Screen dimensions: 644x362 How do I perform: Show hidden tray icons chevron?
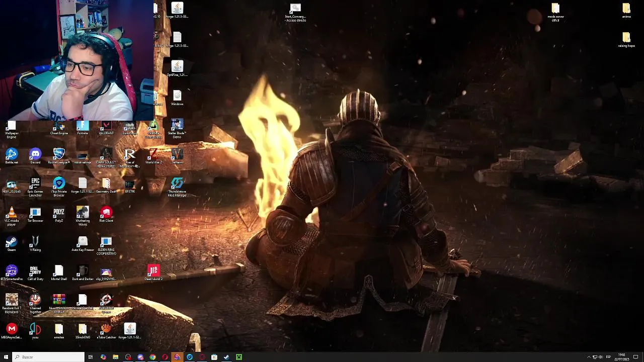click(x=589, y=357)
